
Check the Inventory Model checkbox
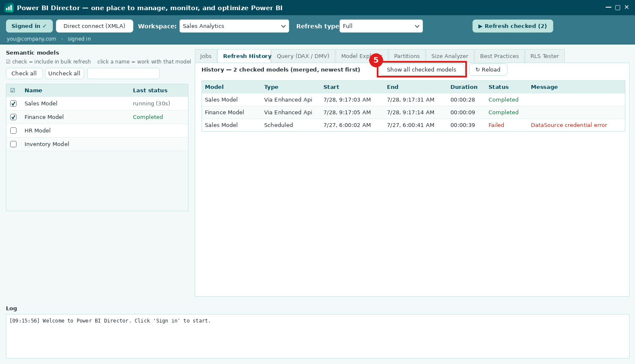(13, 144)
